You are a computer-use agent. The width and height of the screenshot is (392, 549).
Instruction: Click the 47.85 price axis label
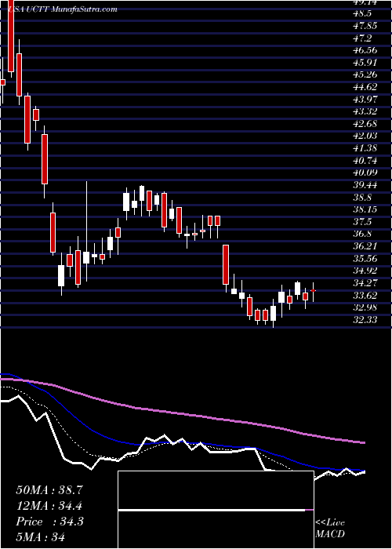[365, 26]
